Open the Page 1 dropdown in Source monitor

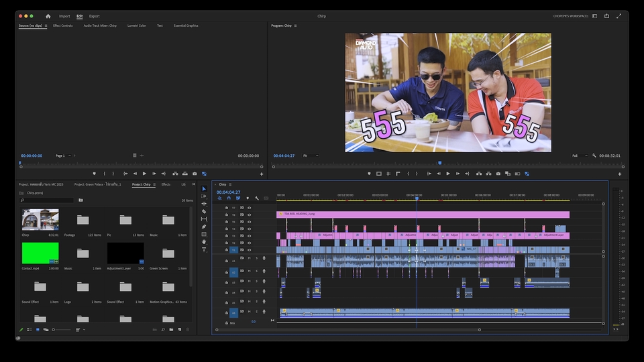(62, 156)
